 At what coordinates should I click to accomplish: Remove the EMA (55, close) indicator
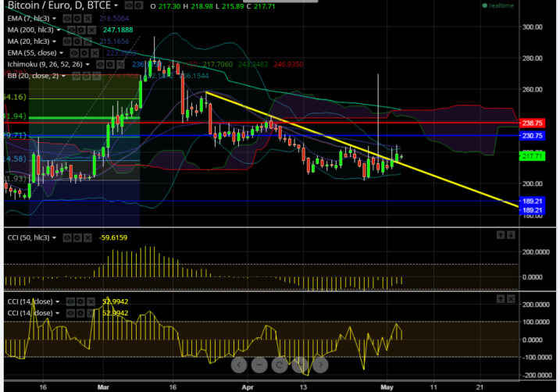coord(95,53)
